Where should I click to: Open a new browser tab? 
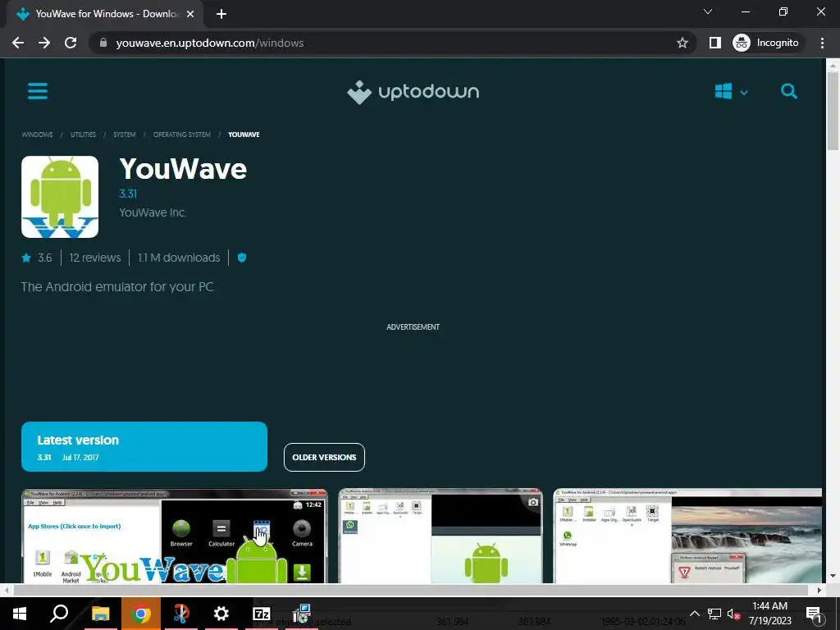221,15
